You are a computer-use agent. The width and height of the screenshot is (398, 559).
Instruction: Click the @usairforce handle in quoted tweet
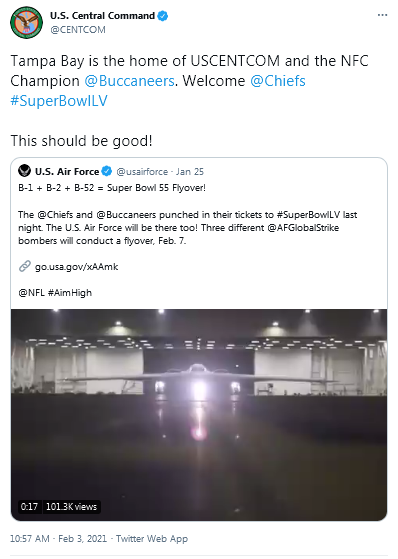(142, 172)
